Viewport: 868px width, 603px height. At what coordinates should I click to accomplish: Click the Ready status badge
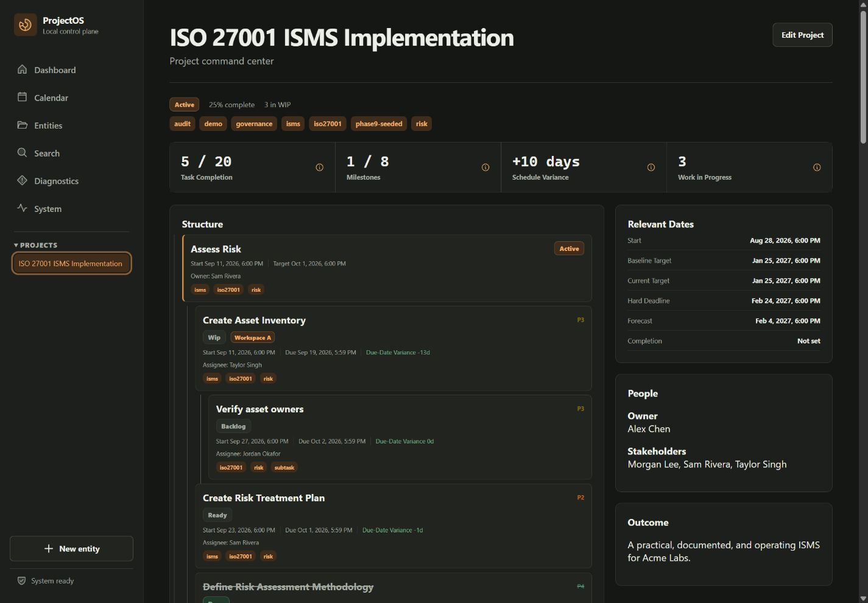(217, 515)
